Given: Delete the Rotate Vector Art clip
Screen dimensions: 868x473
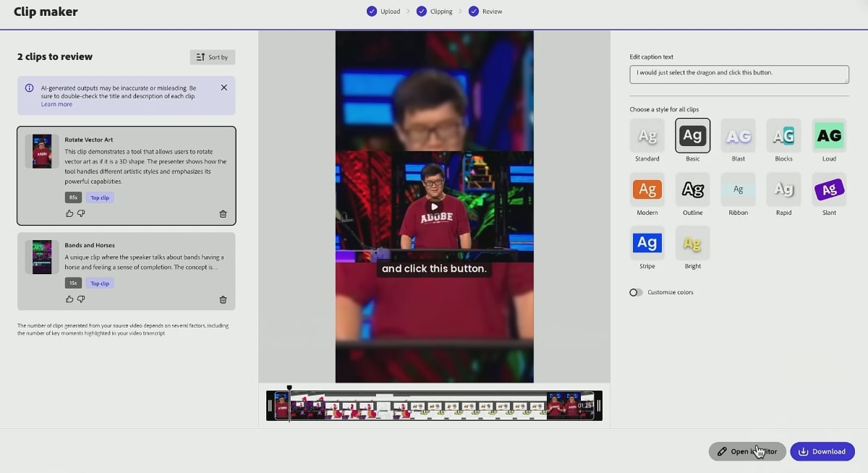Looking at the screenshot, I should tap(223, 214).
